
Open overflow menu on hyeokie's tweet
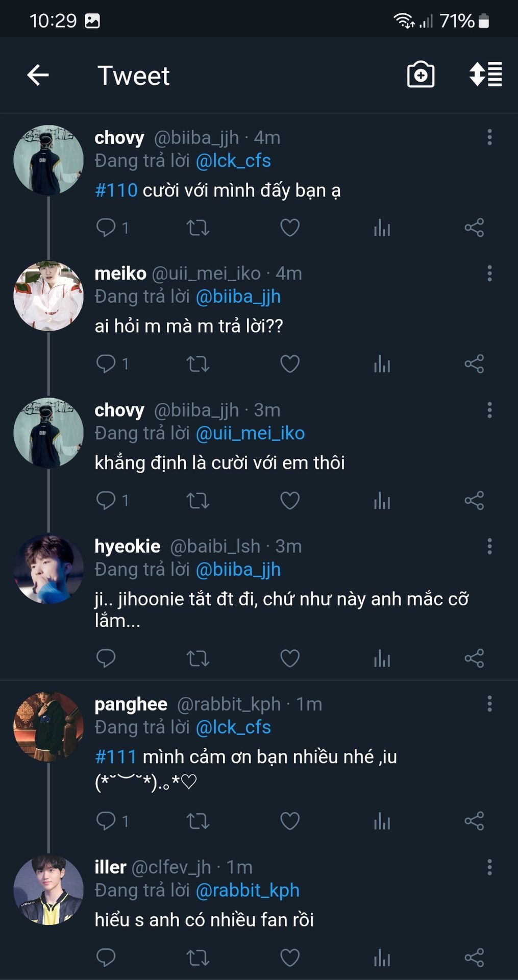pos(489,546)
